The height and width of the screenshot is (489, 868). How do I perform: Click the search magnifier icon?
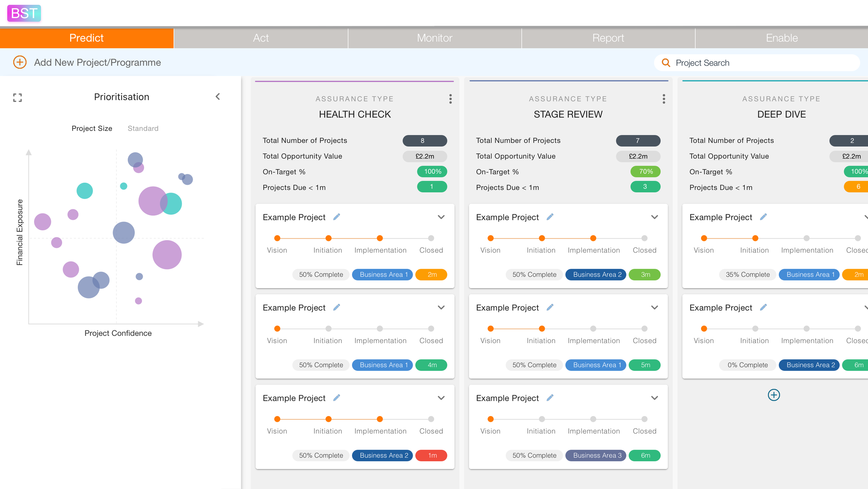pos(666,63)
